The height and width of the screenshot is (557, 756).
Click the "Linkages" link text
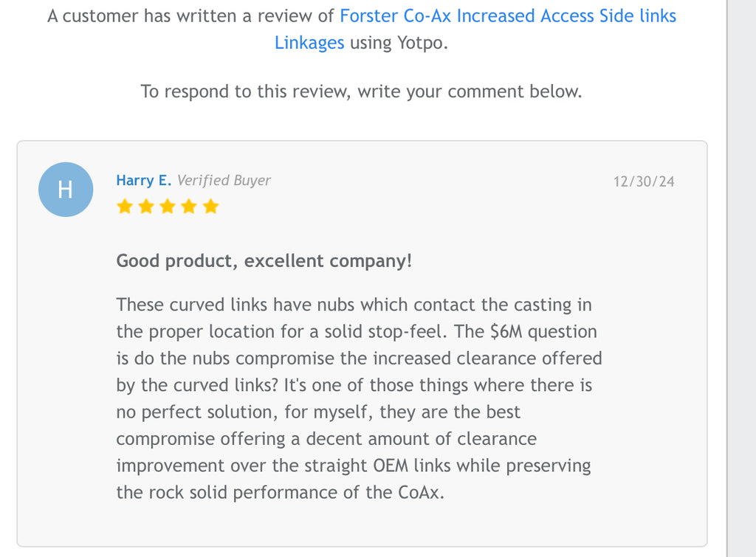(309, 43)
